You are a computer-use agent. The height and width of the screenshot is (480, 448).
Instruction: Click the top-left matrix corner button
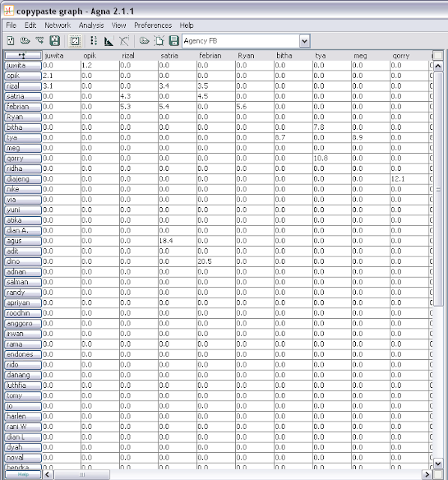click(23, 55)
